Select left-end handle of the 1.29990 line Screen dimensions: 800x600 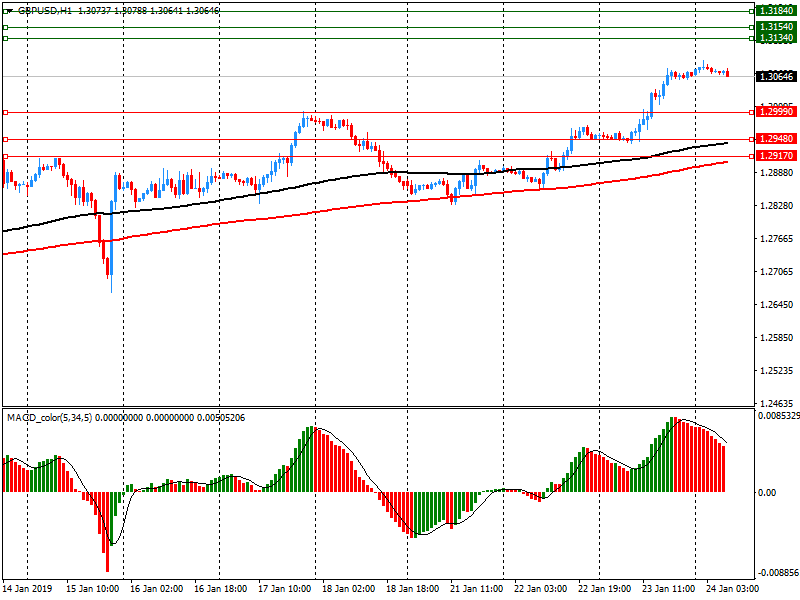coord(6,112)
